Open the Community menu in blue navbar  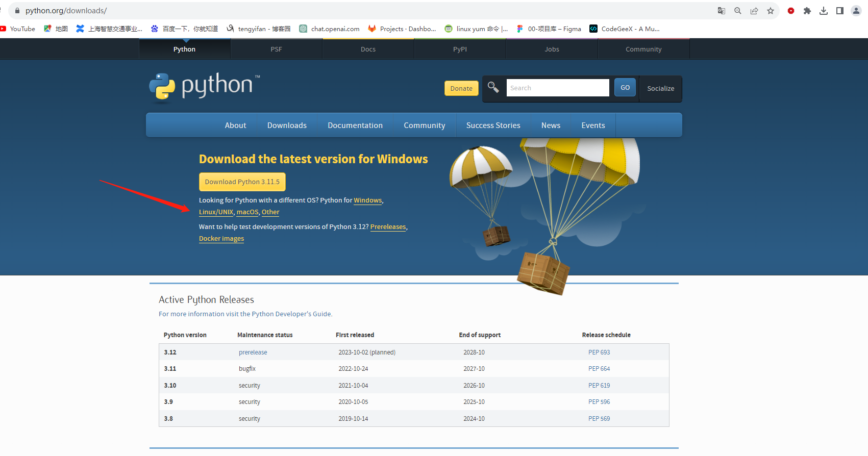[x=424, y=125]
